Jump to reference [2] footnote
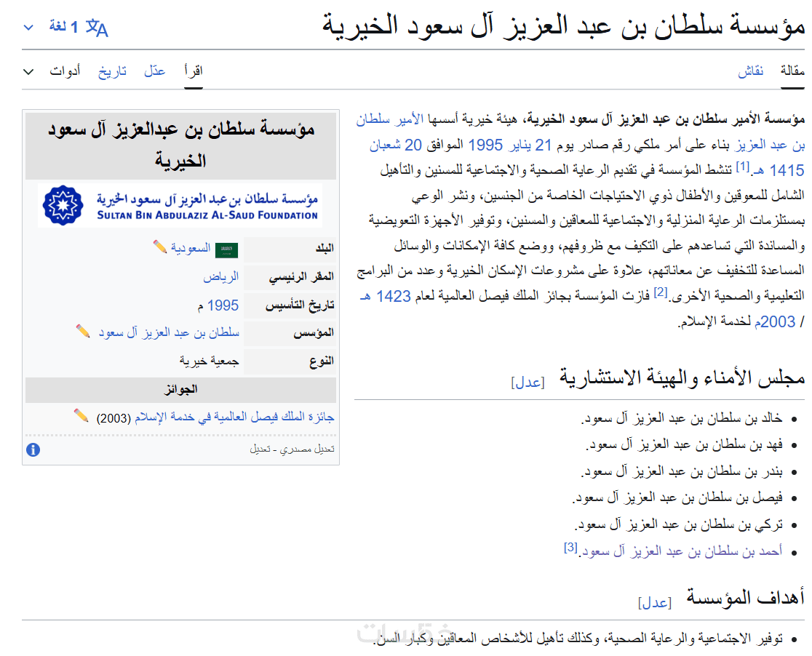812x656 pixels. tap(660, 292)
